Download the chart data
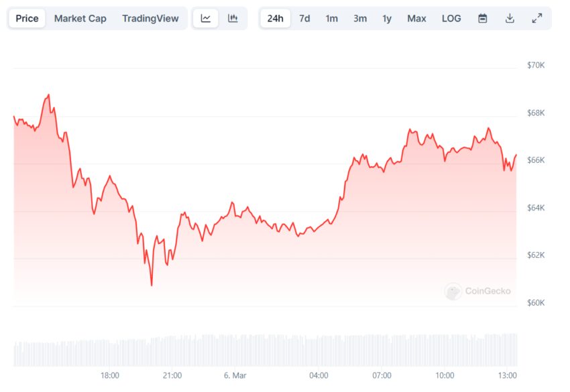 (510, 18)
